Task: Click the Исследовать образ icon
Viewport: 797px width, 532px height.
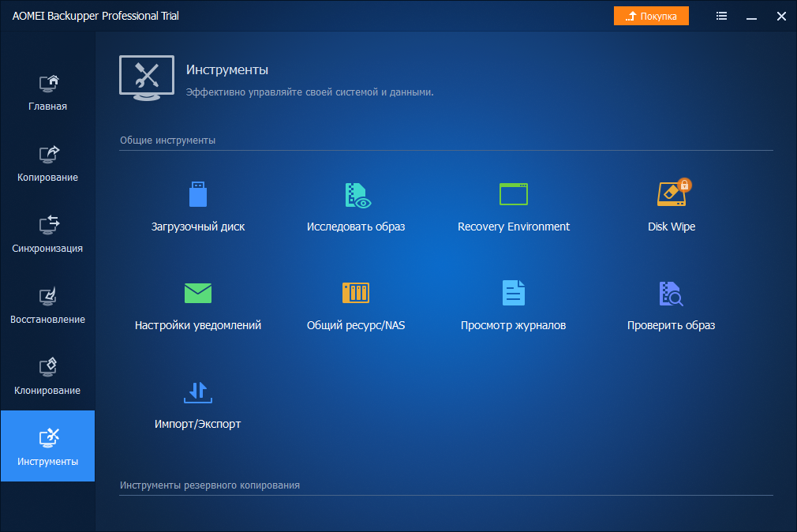Action: 357,195
